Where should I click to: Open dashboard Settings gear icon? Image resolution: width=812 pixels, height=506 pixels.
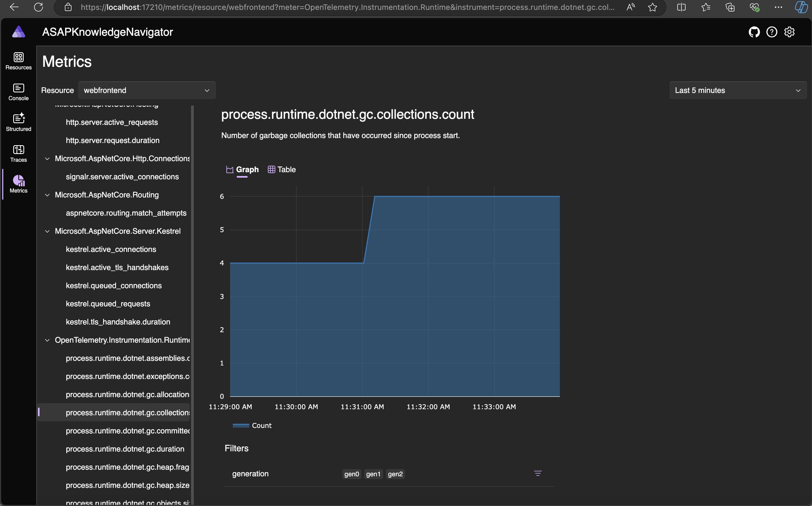(x=789, y=32)
